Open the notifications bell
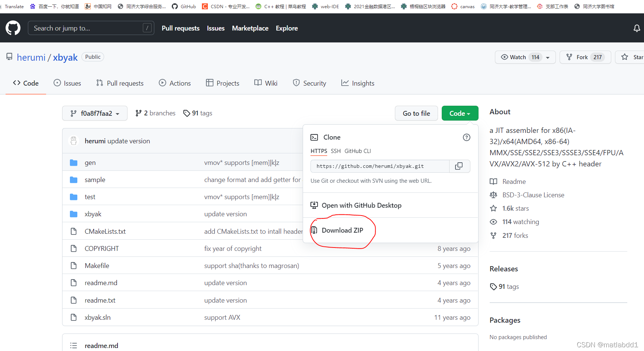Viewport: 644px width, 351px height. (637, 28)
